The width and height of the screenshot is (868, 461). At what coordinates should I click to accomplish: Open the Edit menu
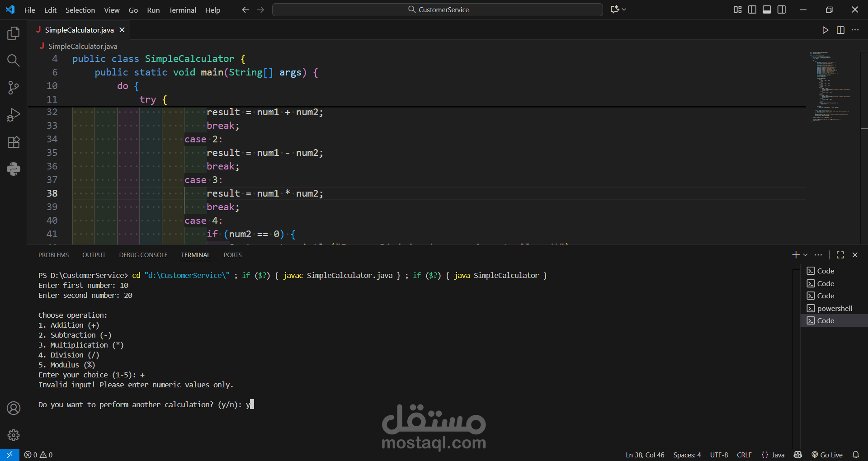pyautogui.click(x=50, y=10)
